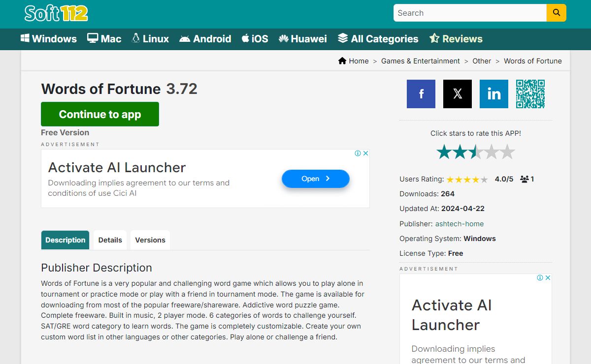The height and width of the screenshot is (364, 591).
Task: Click the top ad info icon
Action: 358,153
